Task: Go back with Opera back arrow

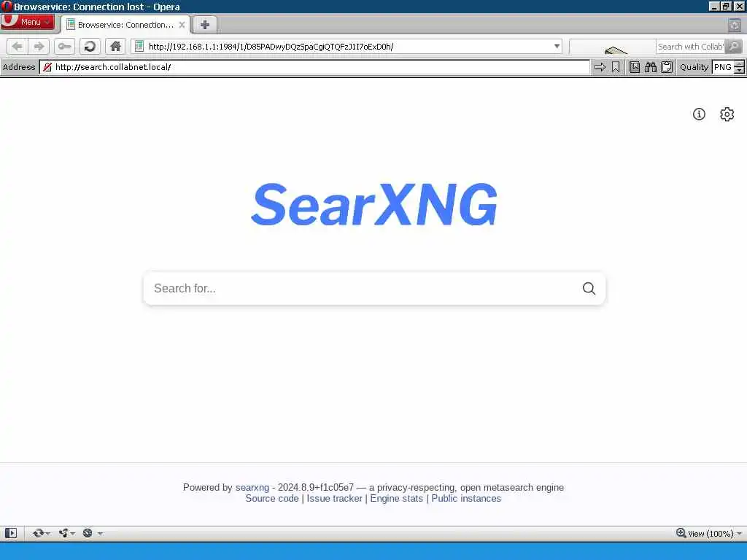Action: click(18, 46)
